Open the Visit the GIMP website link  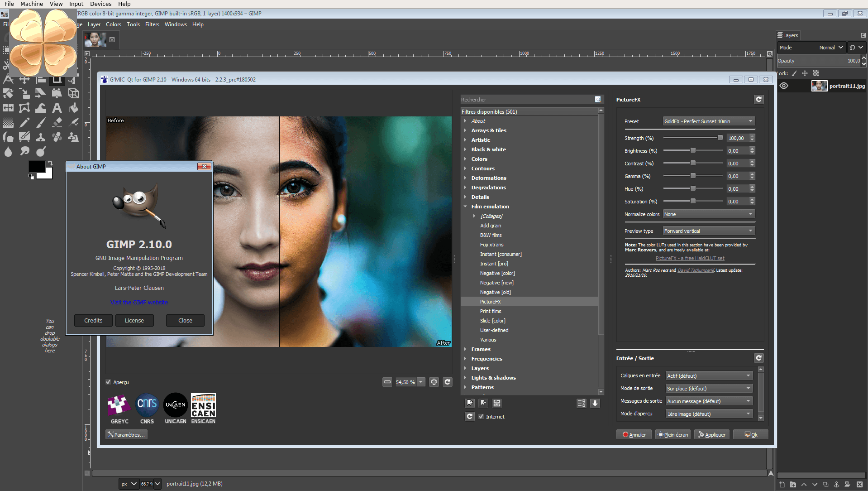click(139, 303)
